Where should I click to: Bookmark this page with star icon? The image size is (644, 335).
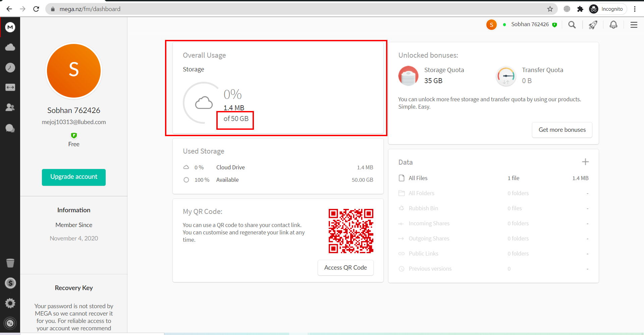point(550,9)
